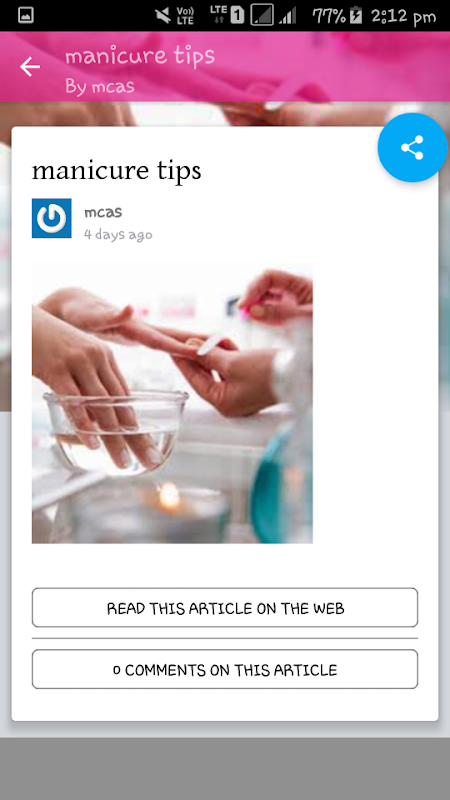450x800 pixels.
Task: Tap the manicure hands article image
Action: click(x=172, y=403)
